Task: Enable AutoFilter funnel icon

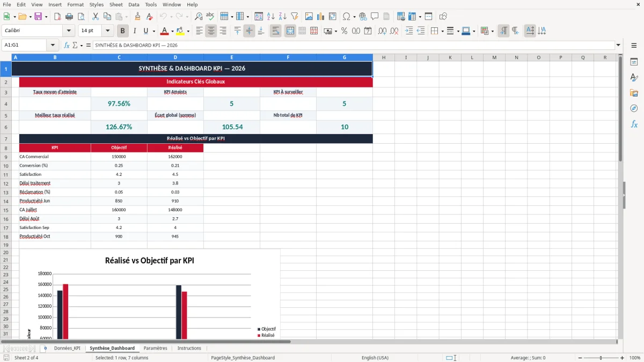Action: point(295,17)
